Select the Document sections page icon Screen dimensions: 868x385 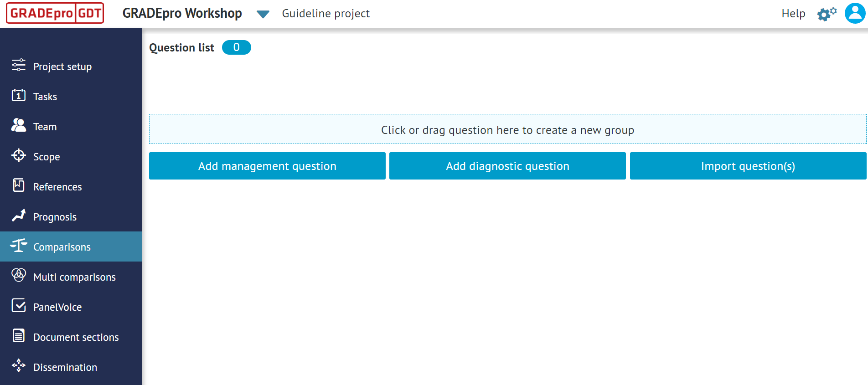click(x=18, y=337)
